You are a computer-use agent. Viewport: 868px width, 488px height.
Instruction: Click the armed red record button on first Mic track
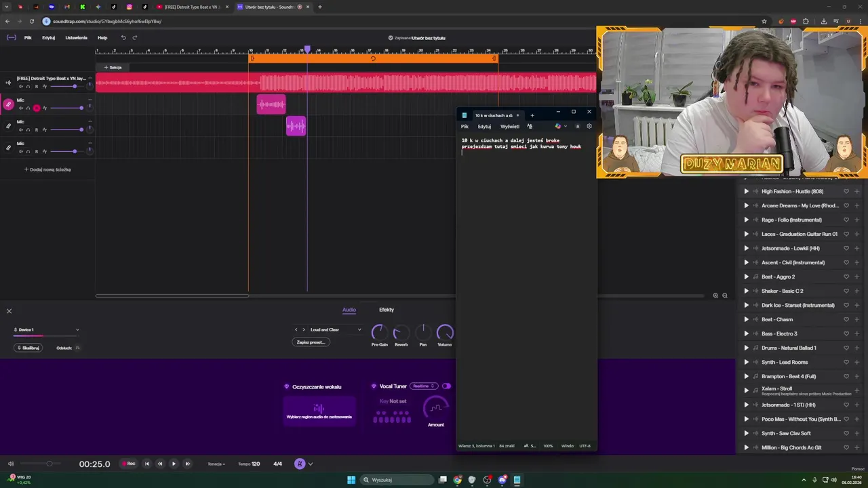(37, 108)
